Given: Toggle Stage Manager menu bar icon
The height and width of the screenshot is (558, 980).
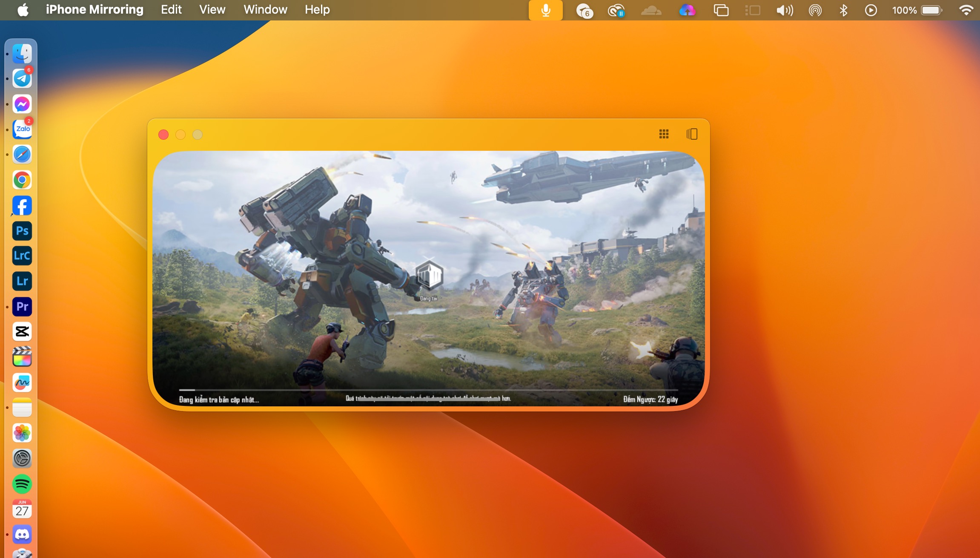Looking at the screenshot, I should point(753,10).
